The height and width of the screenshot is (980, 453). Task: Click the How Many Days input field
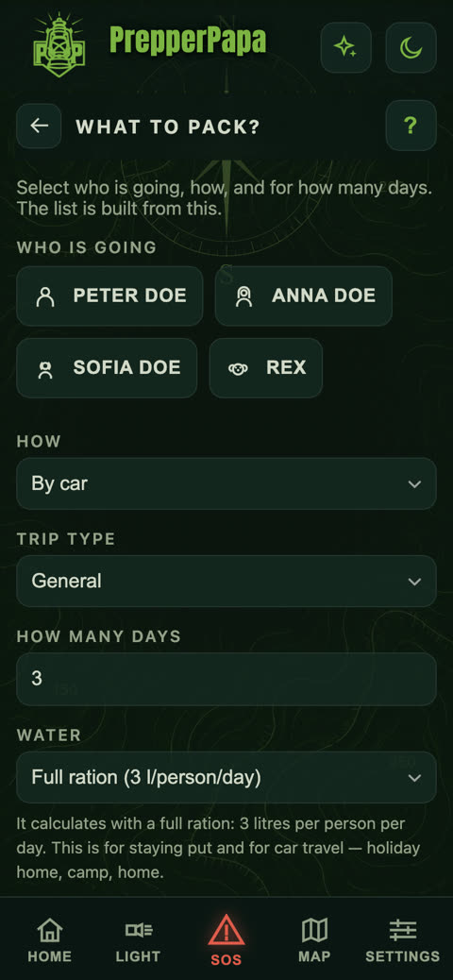tap(226, 680)
